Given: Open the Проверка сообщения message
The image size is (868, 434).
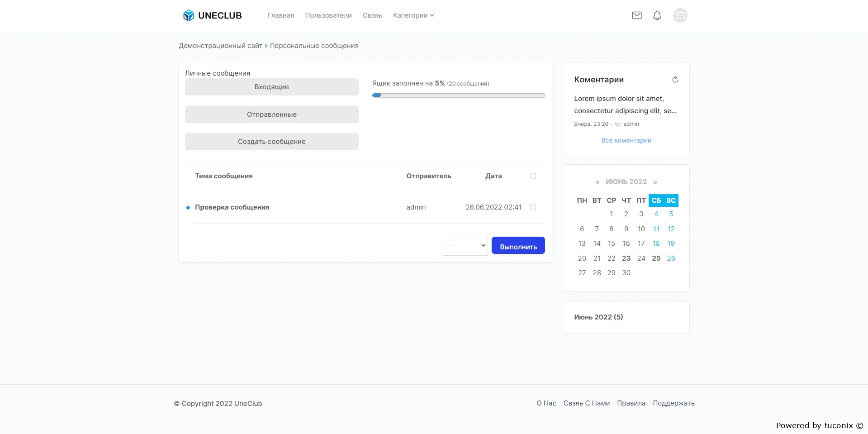Looking at the screenshot, I should (232, 207).
